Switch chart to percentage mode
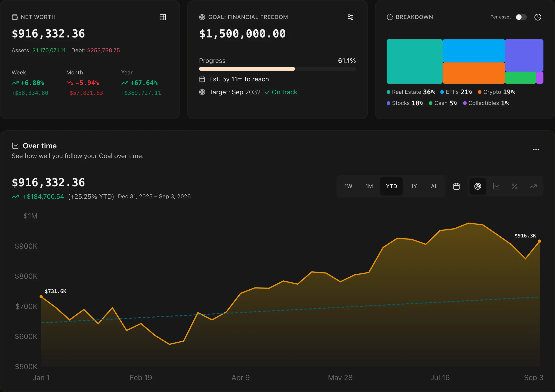This screenshot has height=392, width=555. coord(515,186)
